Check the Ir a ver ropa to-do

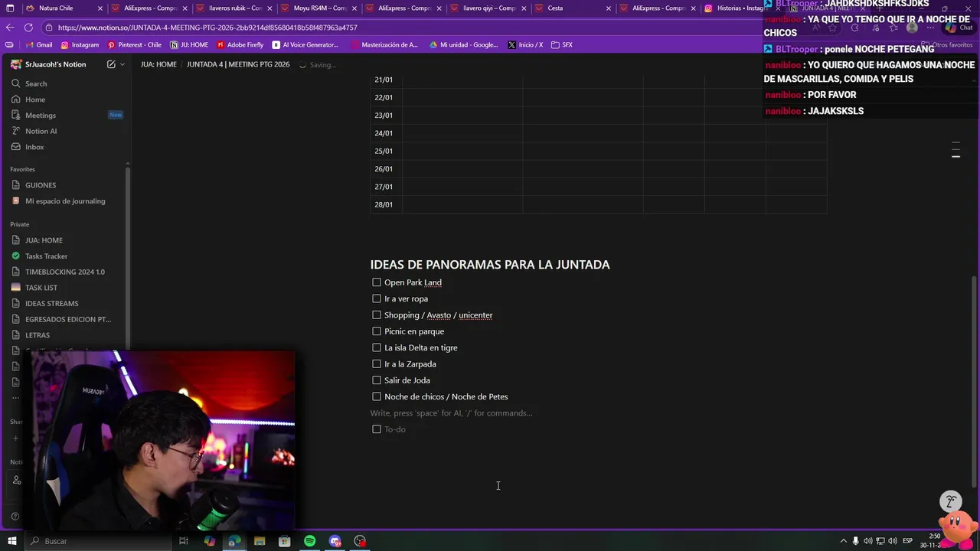point(377,298)
